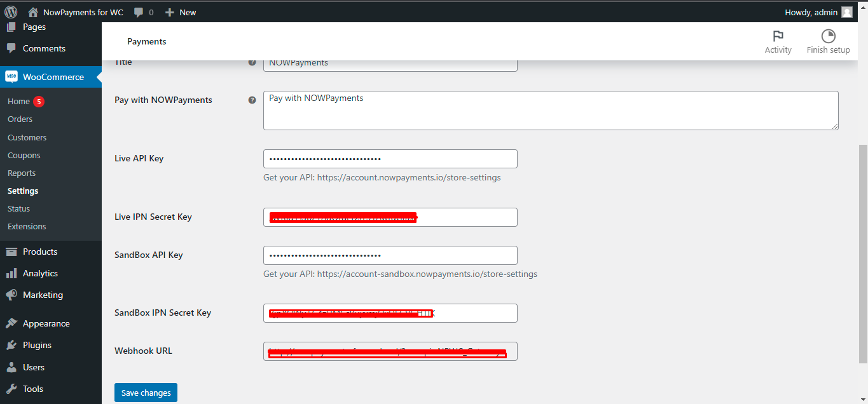Click the SandBox IPN Secret Key label
Viewport: 868px width, 404px height.
pos(163,313)
